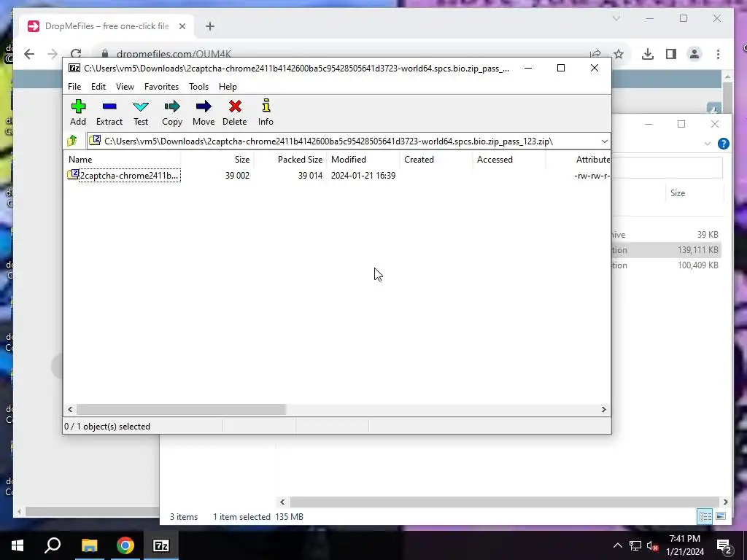747x560 pixels.
Task: Click the 7-Zip horizontal scrollbar thumb
Action: click(x=181, y=410)
